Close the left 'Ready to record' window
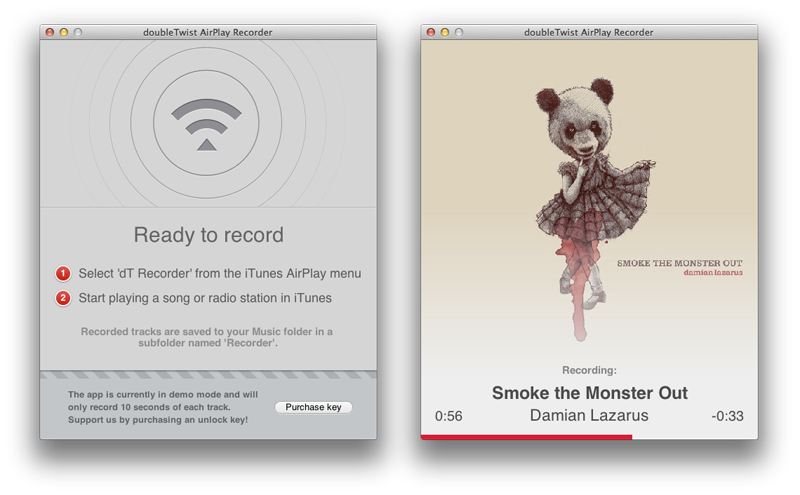This screenshot has height=495, width=800. tap(50, 32)
